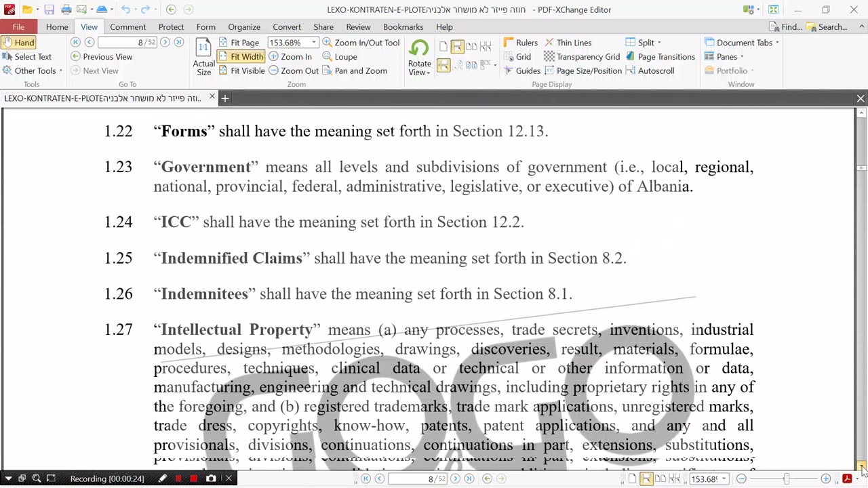Switch to the Convert tab
Screen dimensions: 868x488
click(287, 27)
